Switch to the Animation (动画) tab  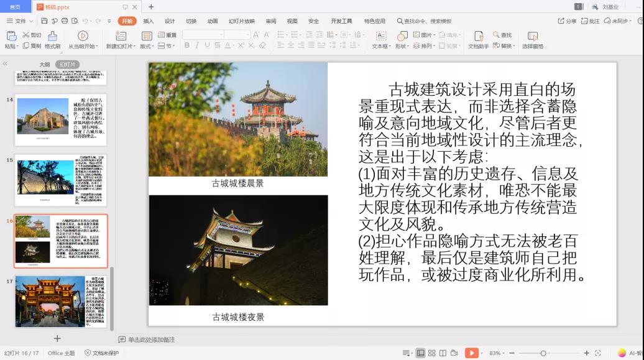(x=213, y=21)
